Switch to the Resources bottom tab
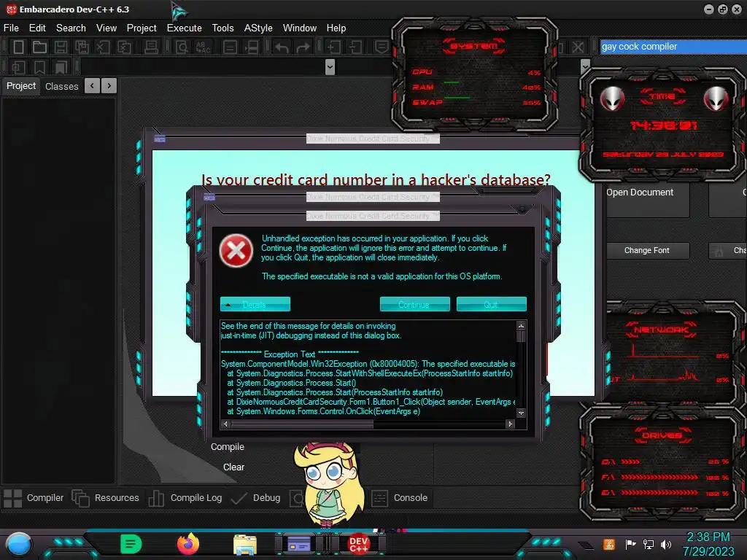The width and height of the screenshot is (747, 560). click(106, 497)
